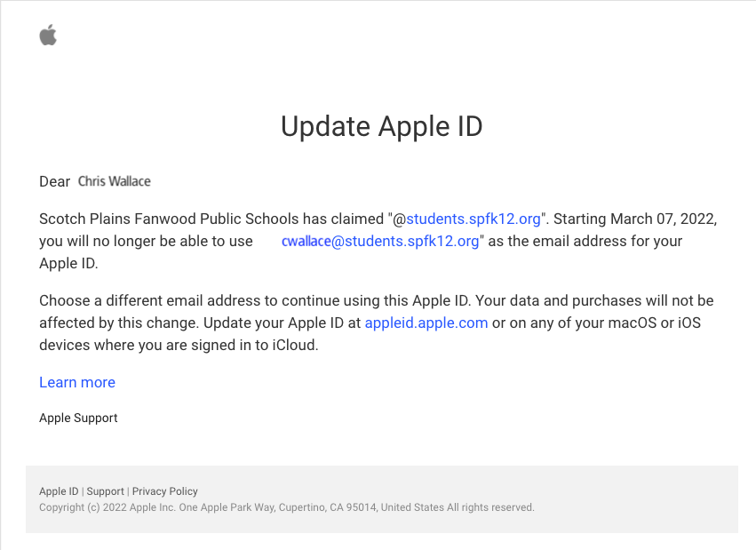Select the recipient name Chris Wallace

pos(115,181)
